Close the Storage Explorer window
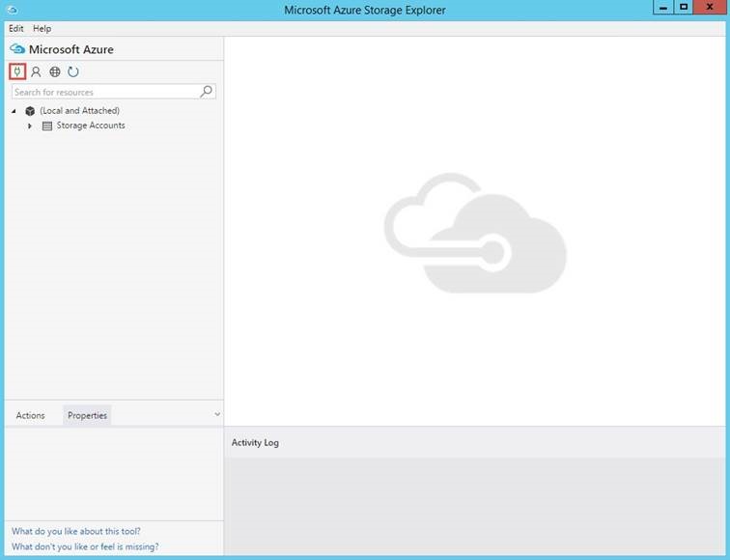 [710, 7]
